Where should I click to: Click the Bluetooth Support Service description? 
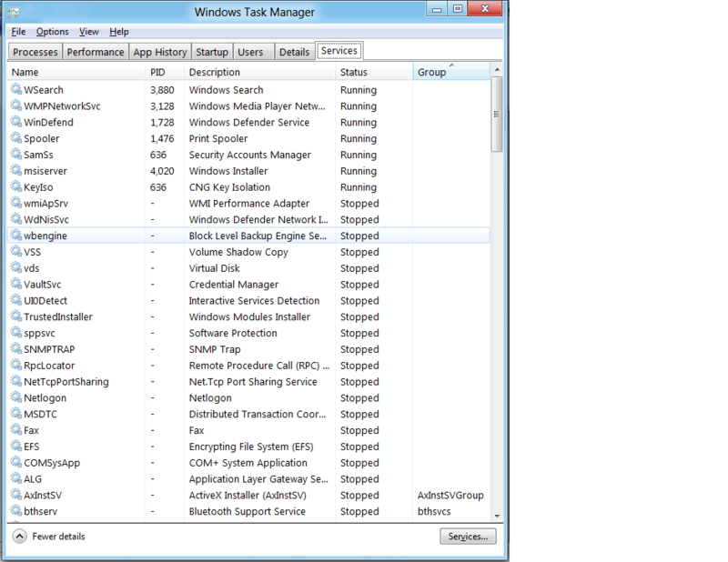(x=247, y=511)
